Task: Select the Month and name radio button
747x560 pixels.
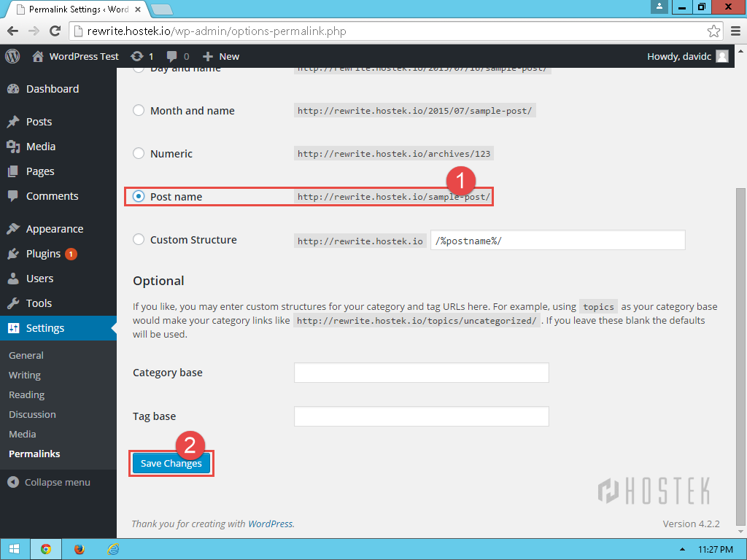Action: (139, 111)
